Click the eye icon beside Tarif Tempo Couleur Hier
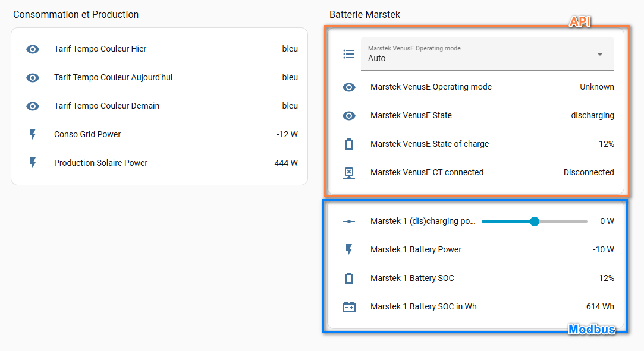 point(33,49)
